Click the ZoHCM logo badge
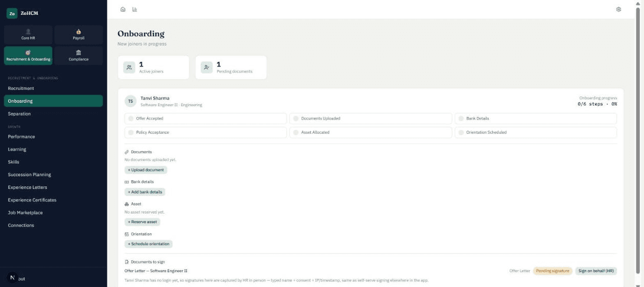Screen dimensions: 644x287 coord(12,13)
